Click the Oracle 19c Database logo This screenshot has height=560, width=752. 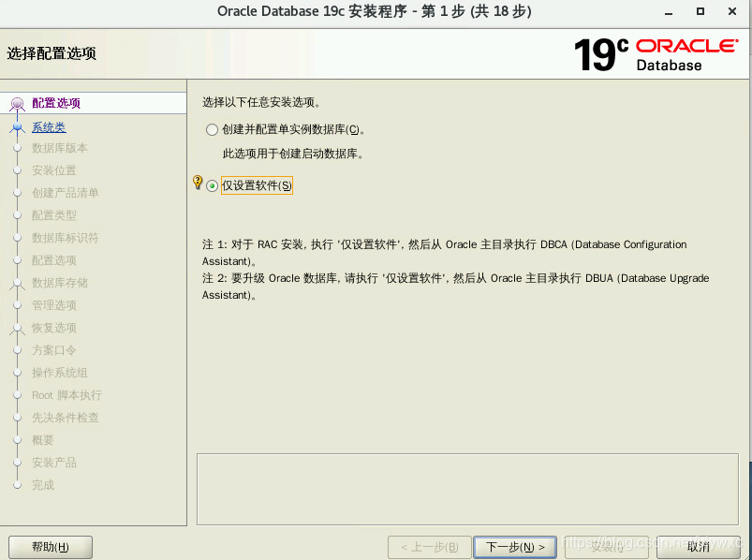(656, 54)
